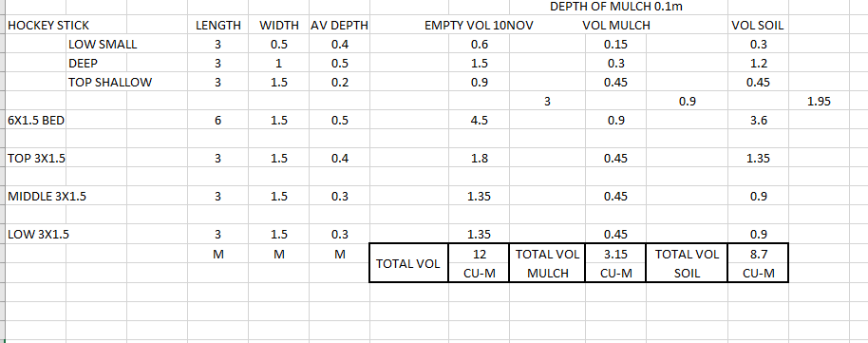Select the 'EMPTY VOL 10NOV' header cell
Screen dimensions: 868x343
pyautogui.click(x=479, y=26)
